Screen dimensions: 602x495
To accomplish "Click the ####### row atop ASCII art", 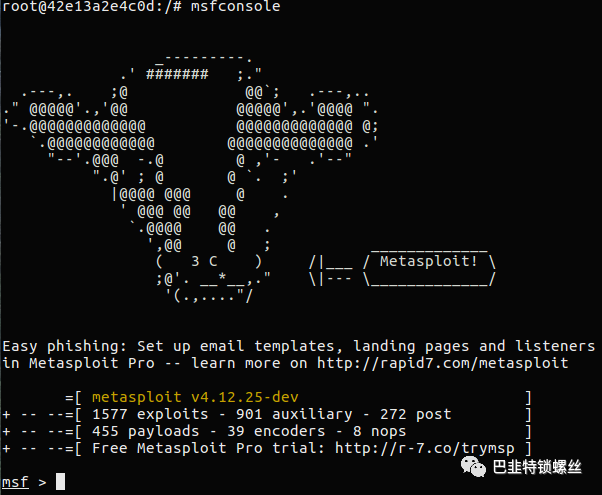I will tap(177, 73).
